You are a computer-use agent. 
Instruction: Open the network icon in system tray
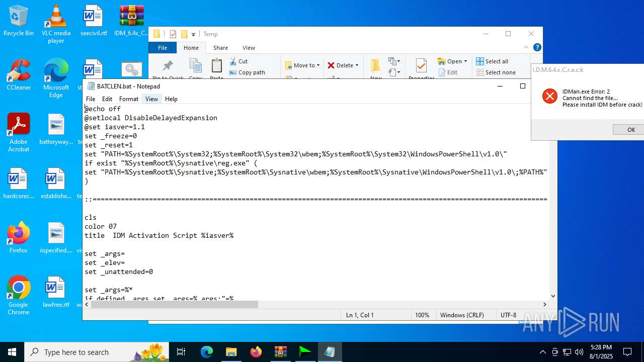tap(567, 352)
